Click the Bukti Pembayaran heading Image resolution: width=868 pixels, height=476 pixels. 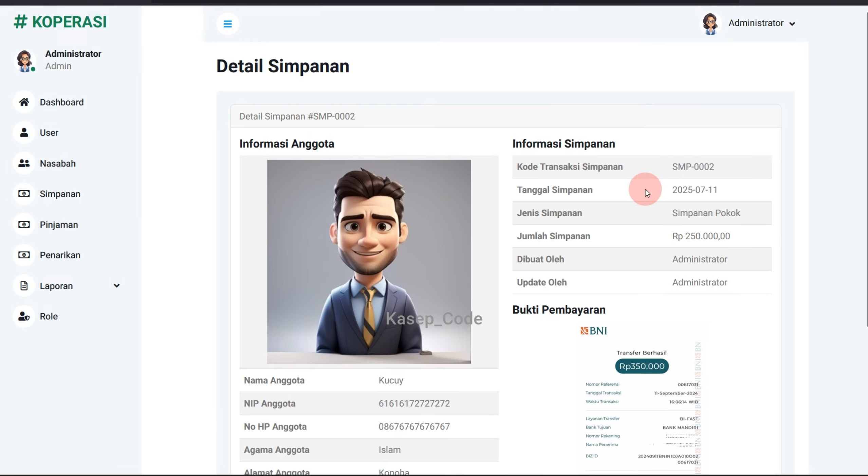coord(559,310)
